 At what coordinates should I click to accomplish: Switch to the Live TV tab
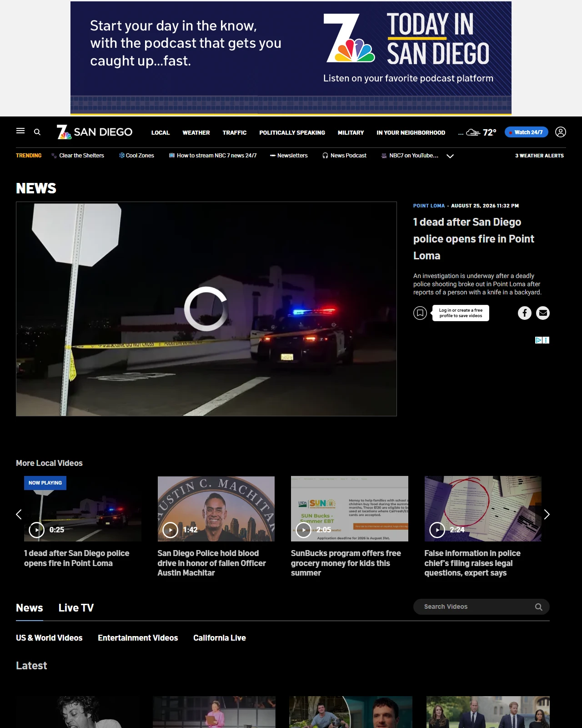coord(76,608)
